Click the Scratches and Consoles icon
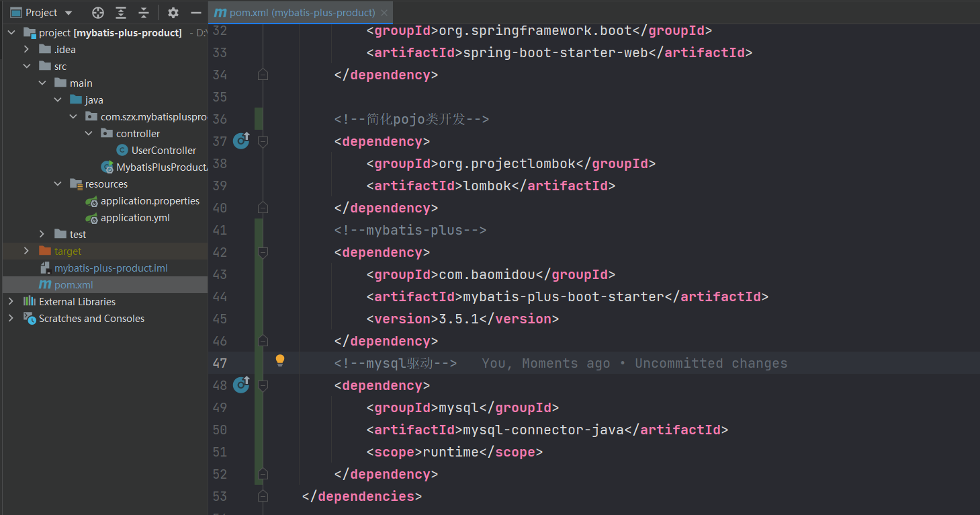This screenshot has height=515, width=980. 30,318
